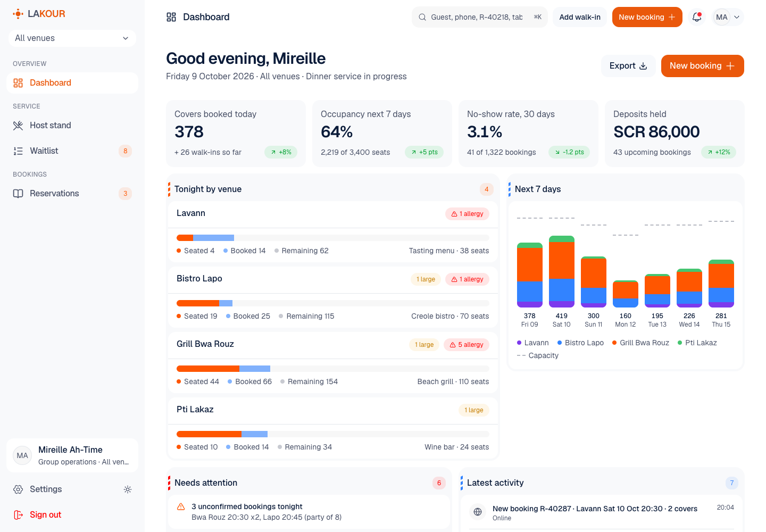Click Needs attention count badge 6
The height and width of the screenshot is (532, 766).
coord(439,483)
